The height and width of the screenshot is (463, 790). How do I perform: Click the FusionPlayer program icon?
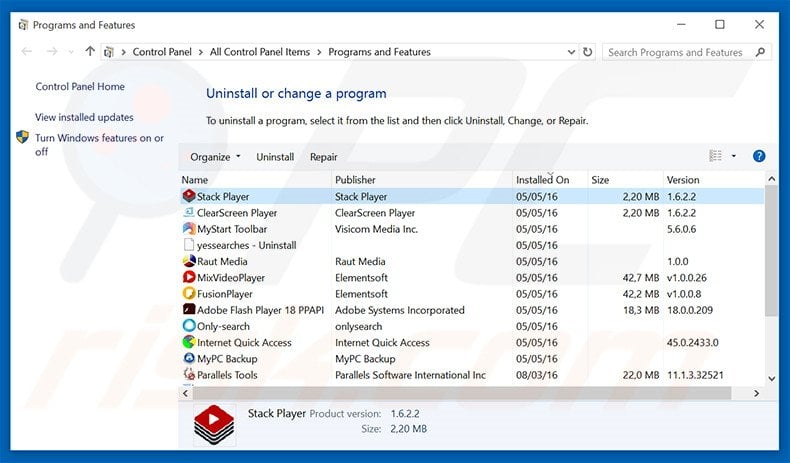click(x=189, y=293)
